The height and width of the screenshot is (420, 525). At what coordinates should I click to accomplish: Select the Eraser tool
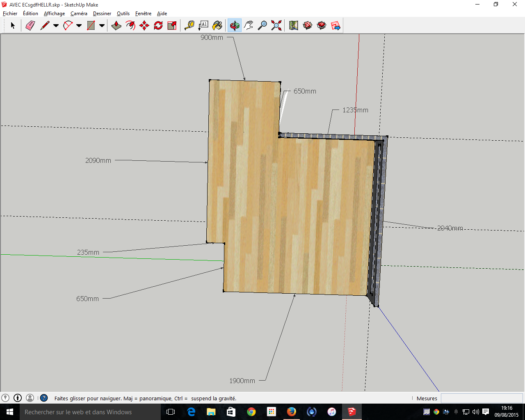click(x=30, y=25)
